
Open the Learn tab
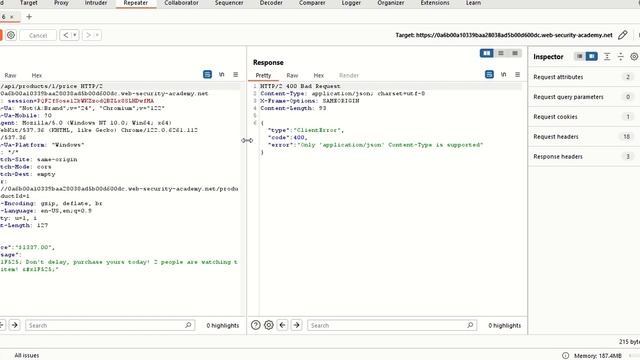(x=473, y=3)
